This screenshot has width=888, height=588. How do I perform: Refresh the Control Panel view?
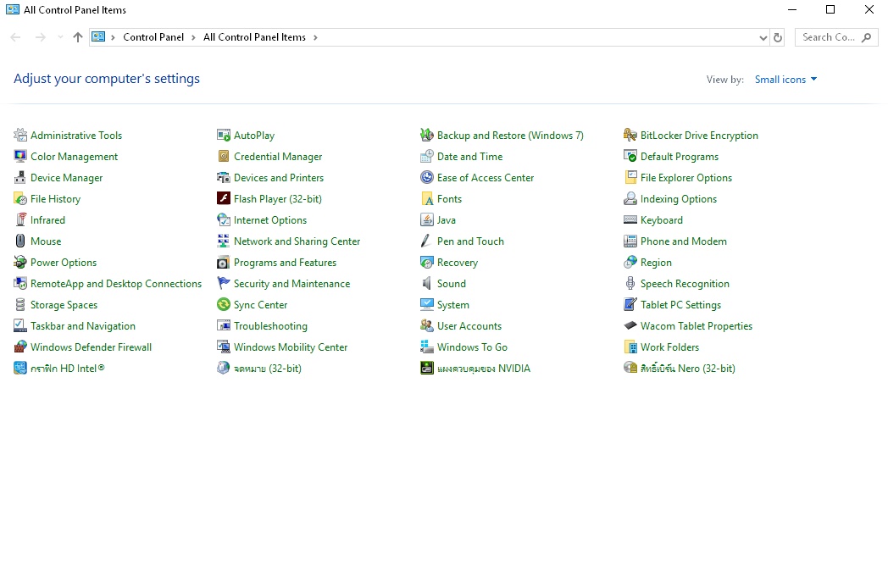tap(778, 37)
